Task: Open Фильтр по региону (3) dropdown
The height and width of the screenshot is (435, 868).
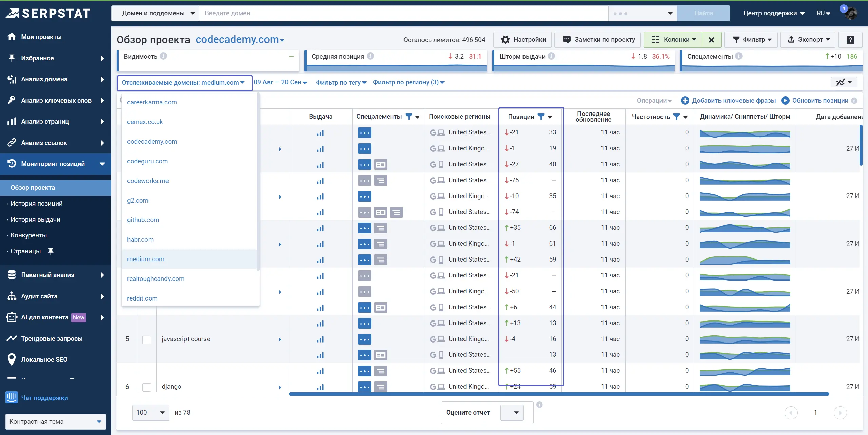Action: (409, 82)
